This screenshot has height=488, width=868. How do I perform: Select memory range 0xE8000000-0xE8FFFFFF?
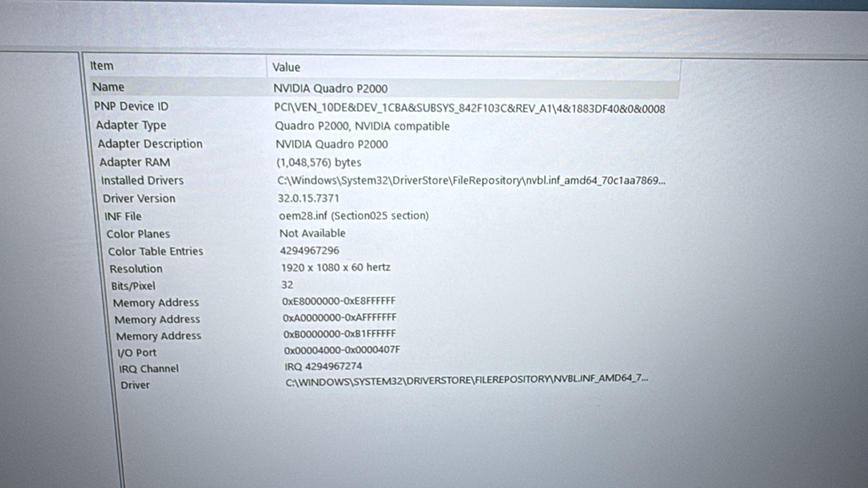[x=339, y=301]
